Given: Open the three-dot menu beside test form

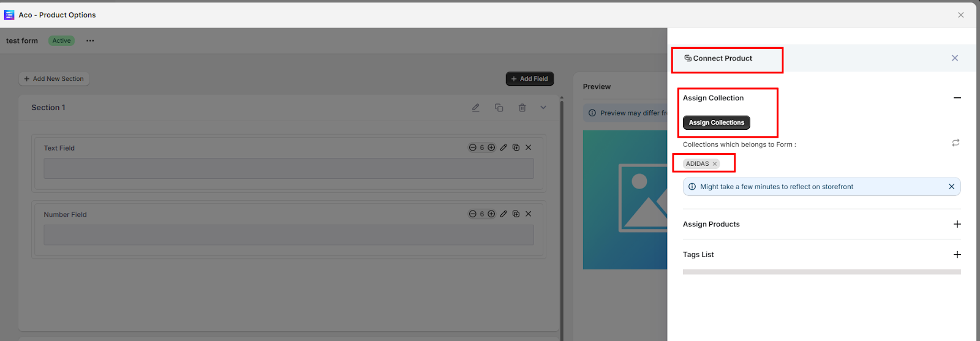Looking at the screenshot, I should 90,41.
